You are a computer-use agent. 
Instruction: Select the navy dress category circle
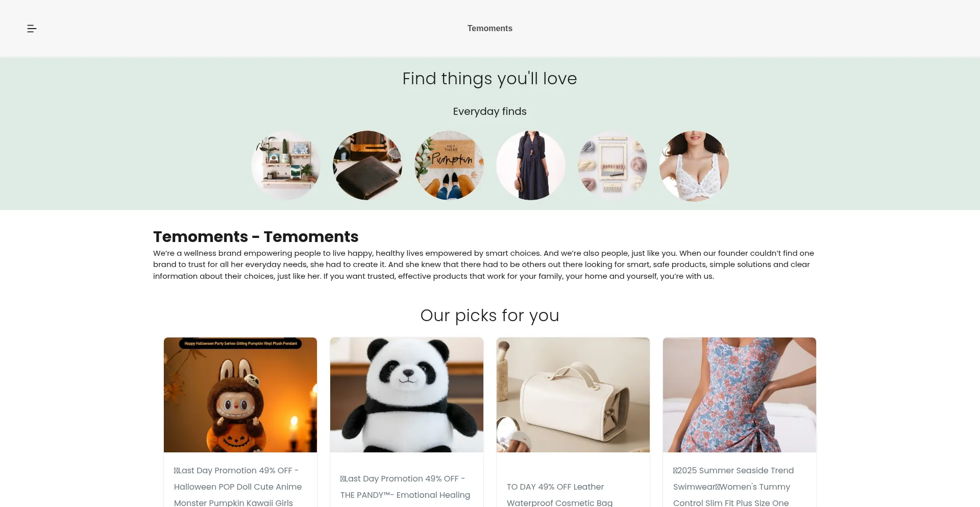[x=531, y=165]
